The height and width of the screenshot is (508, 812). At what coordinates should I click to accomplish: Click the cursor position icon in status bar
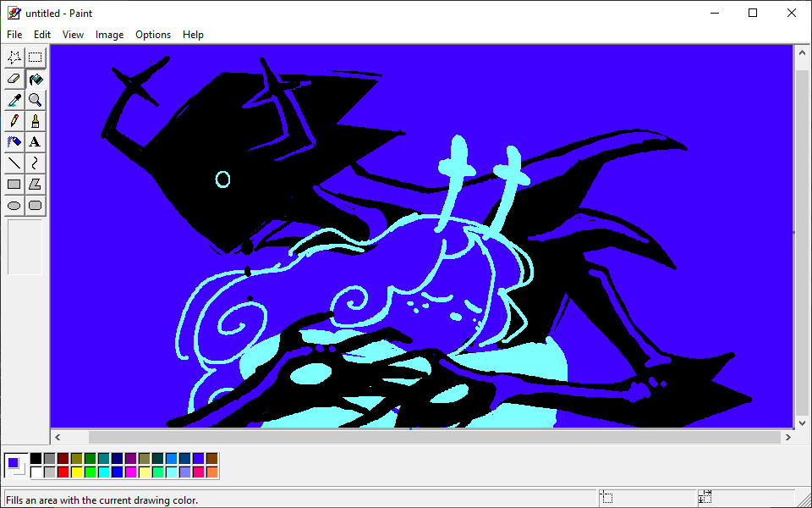(607, 499)
